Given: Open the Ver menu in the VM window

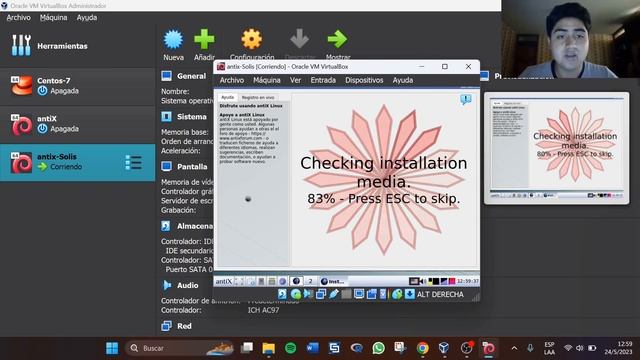Looking at the screenshot, I should tap(296, 80).
